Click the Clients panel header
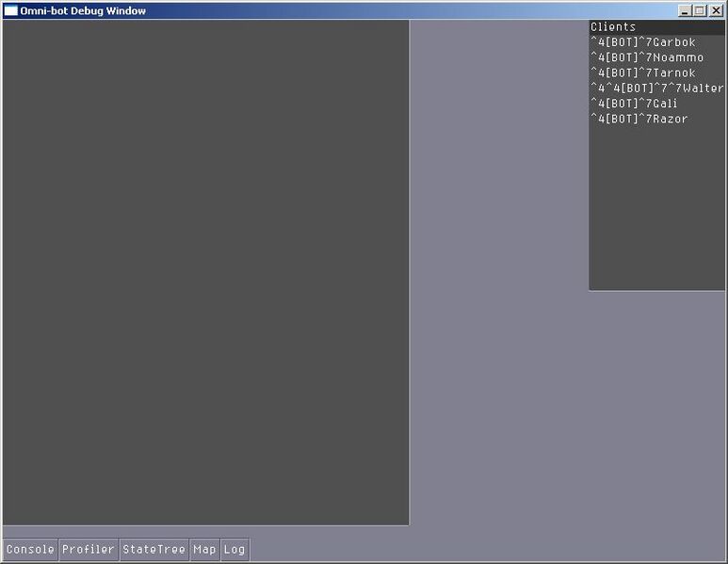The width and height of the screenshot is (728, 564). click(x=656, y=27)
